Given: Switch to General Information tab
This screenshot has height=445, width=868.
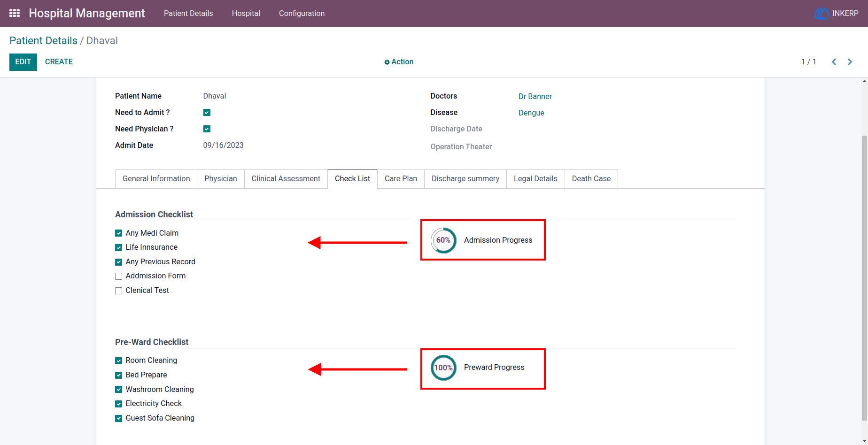Looking at the screenshot, I should pyautogui.click(x=156, y=179).
